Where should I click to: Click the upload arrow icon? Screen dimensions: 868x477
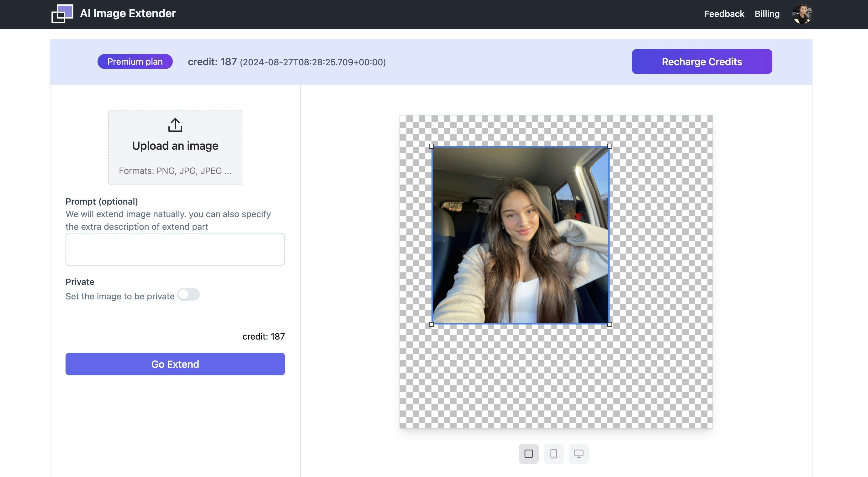pyautogui.click(x=175, y=125)
